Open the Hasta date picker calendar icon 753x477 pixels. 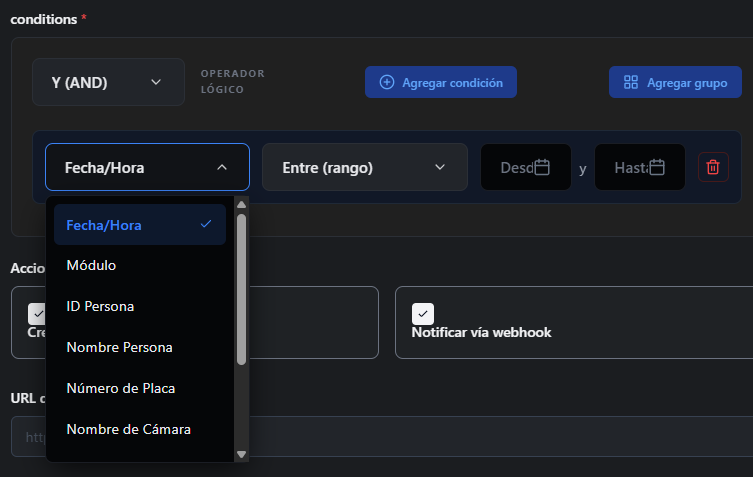click(x=657, y=167)
